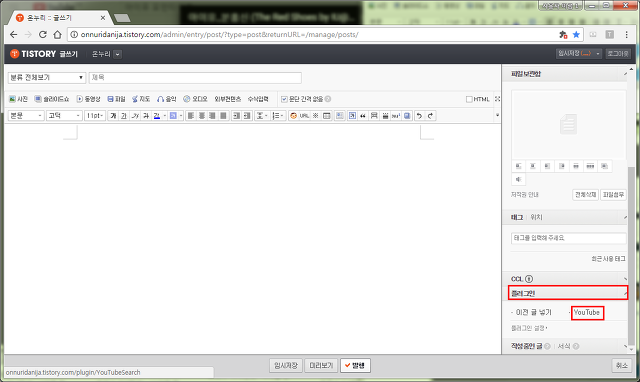Click 취소 cancel button
Viewport: 640px width, 382px height.
622,366
